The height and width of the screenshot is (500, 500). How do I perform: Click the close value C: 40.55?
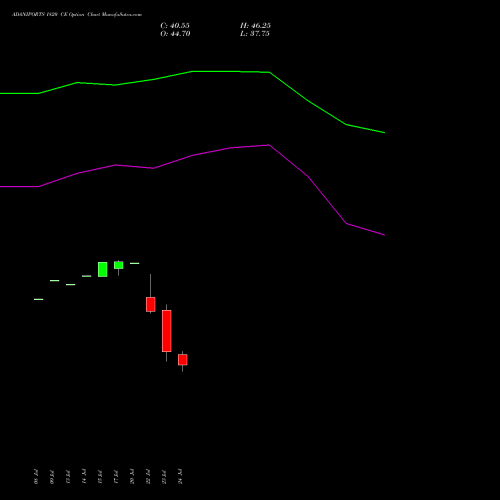(175, 26)
